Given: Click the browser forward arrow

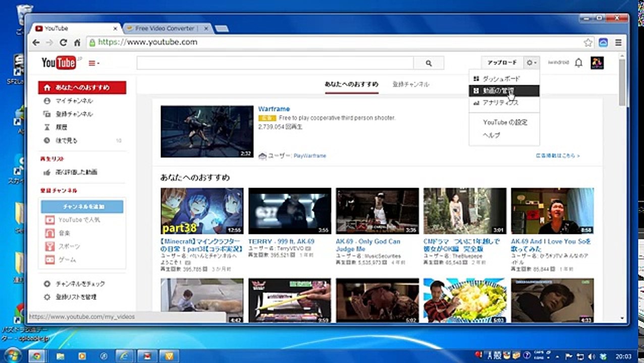Looking at the screenshot, I should [49, 42].
